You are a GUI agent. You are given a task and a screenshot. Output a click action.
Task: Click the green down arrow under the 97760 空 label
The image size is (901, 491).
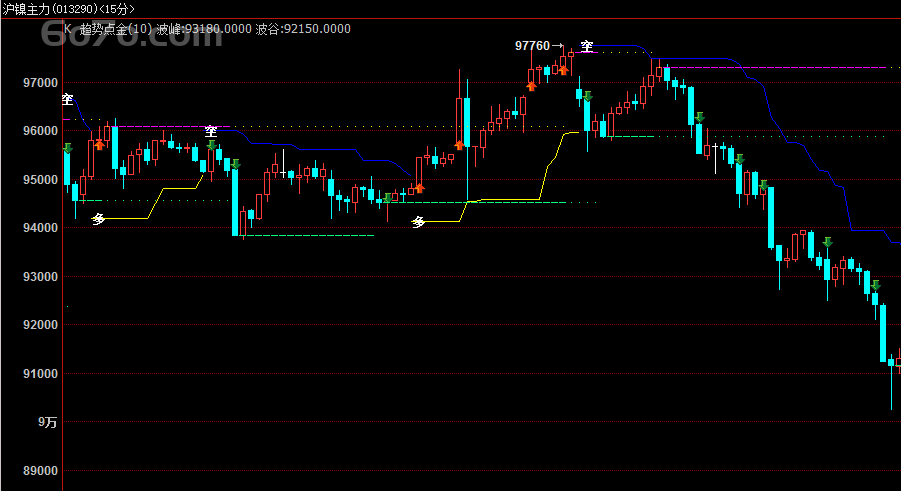[x=587, y=96]
